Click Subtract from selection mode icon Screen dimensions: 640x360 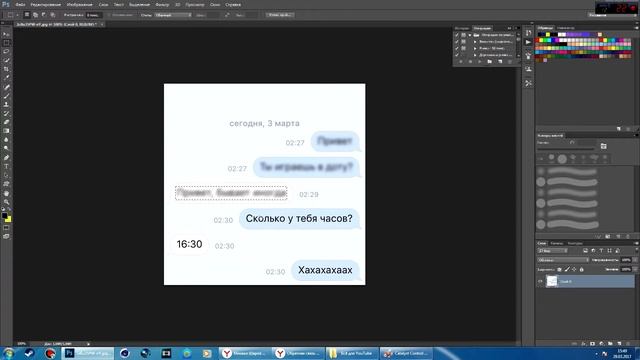44,15
